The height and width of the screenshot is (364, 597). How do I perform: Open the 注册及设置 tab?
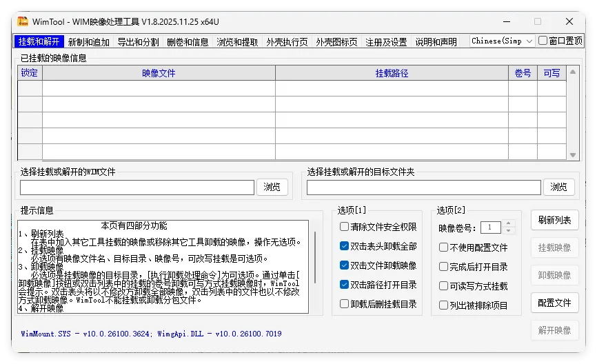pos(386,42)
